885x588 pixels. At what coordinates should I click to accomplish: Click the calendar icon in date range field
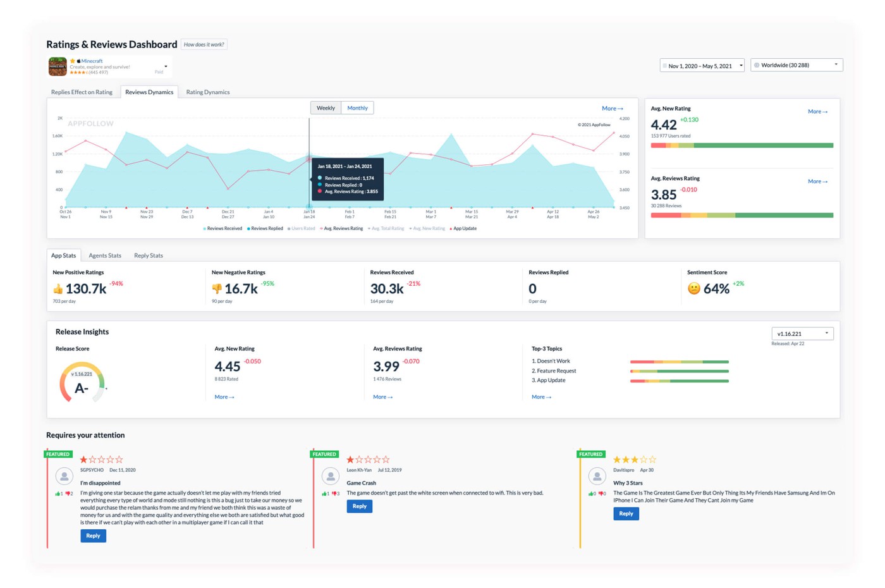tap(664, 66)
